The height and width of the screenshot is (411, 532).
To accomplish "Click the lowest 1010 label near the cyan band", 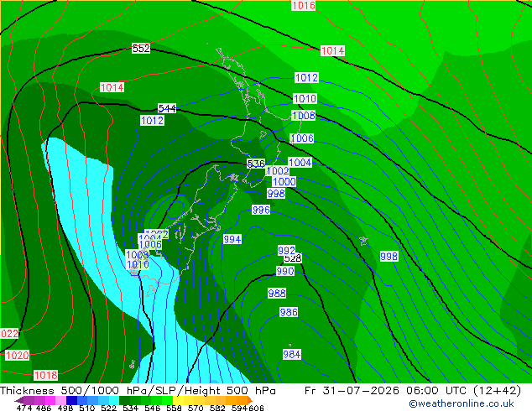I will [138, 264].
